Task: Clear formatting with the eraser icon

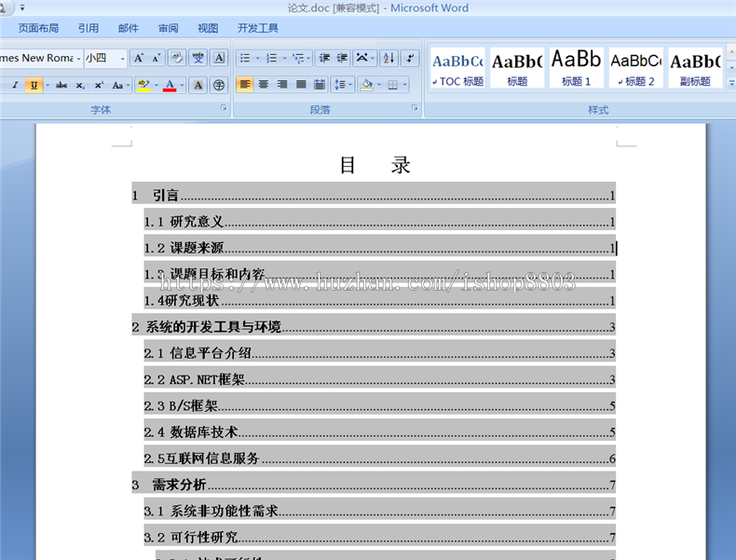Action: (177, 58)
